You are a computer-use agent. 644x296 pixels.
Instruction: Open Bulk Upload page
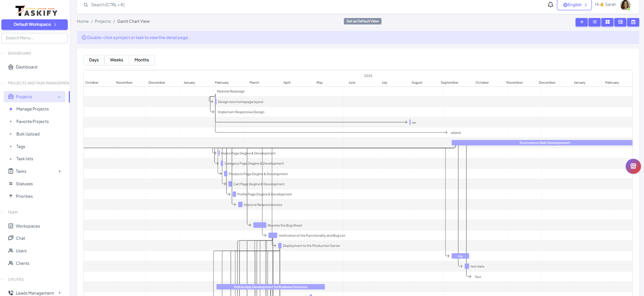[28, 134]
